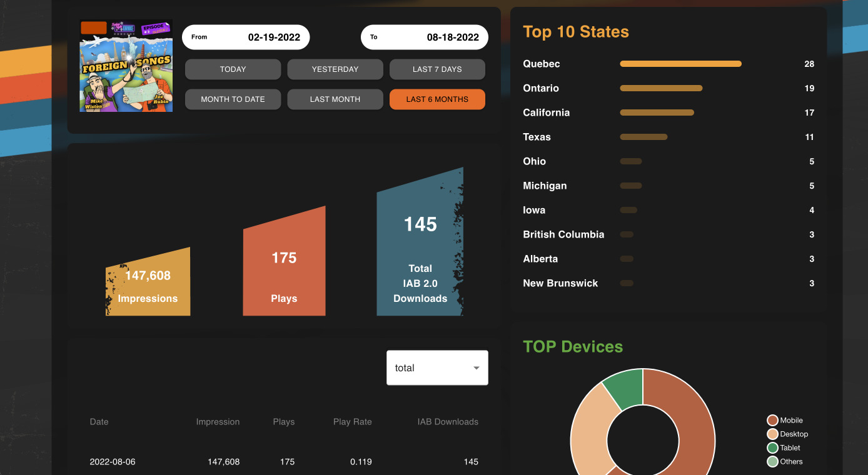Click the California progress bar

[x=657, y=112]
